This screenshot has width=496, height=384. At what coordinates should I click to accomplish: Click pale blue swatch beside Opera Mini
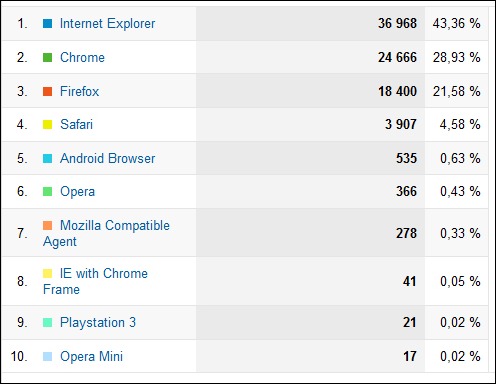pos(47,356)
